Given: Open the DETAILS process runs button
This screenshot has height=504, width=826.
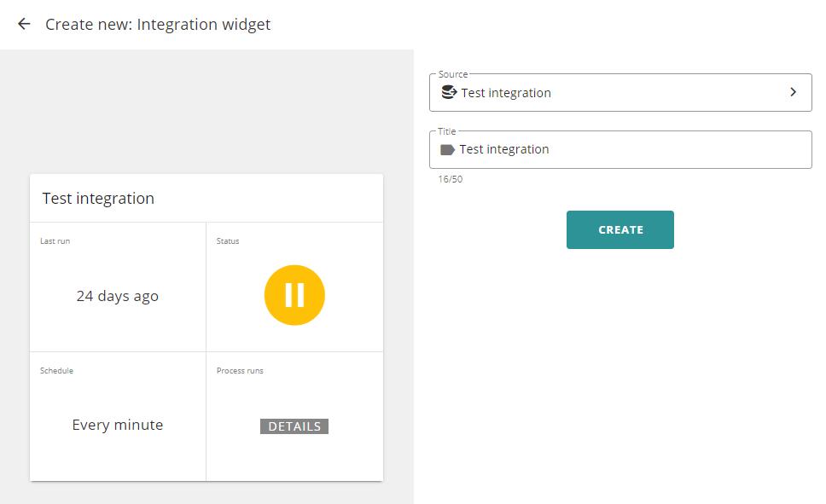Looking at the screenshot, I should [294, 426].
